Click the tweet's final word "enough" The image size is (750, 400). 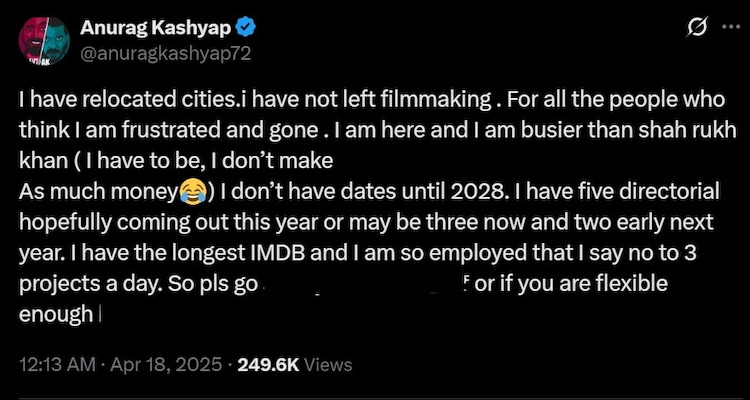click(54, 314)
